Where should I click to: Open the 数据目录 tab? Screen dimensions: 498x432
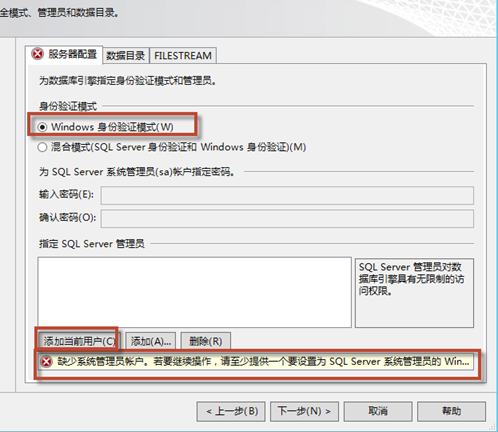[x=126, y=56]
